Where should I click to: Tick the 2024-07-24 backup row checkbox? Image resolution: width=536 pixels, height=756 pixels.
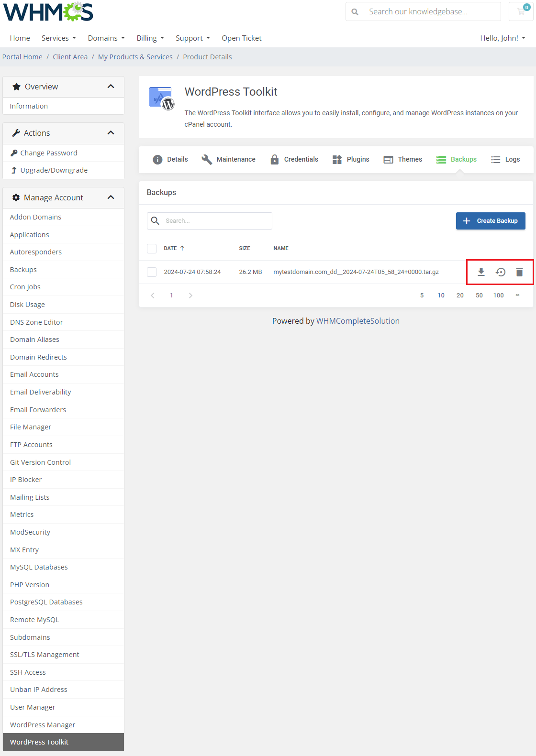click(152, 272)
